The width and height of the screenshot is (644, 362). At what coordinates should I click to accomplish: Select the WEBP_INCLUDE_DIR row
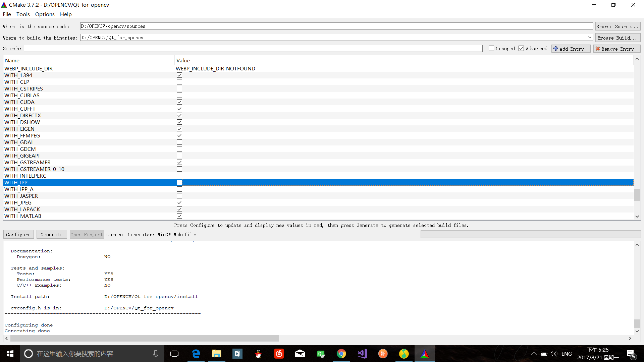pos(318,68)
